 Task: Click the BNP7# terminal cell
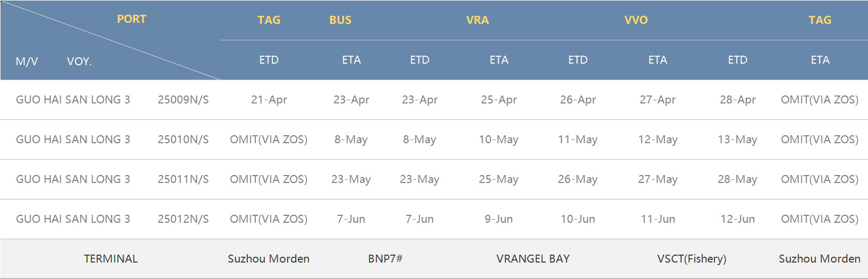(x=385, y=259)
